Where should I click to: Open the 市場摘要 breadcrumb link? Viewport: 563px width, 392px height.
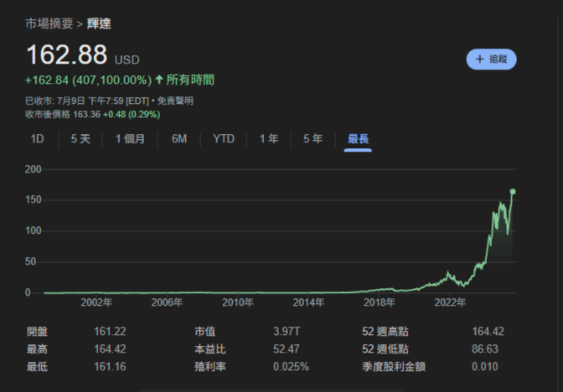49,23
